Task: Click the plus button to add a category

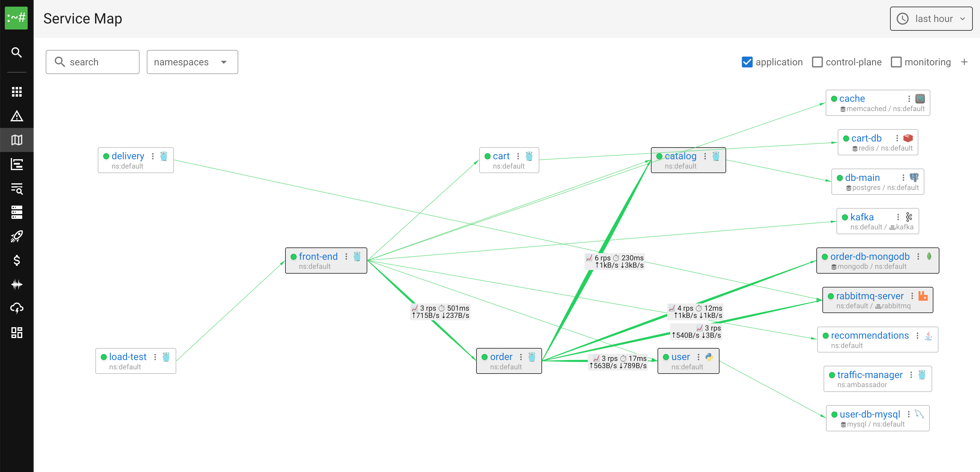Action: [x=965, y=62]
